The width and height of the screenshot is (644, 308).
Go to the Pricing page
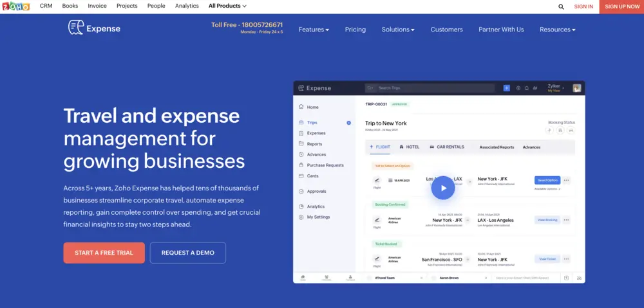(x=355, y=30)
